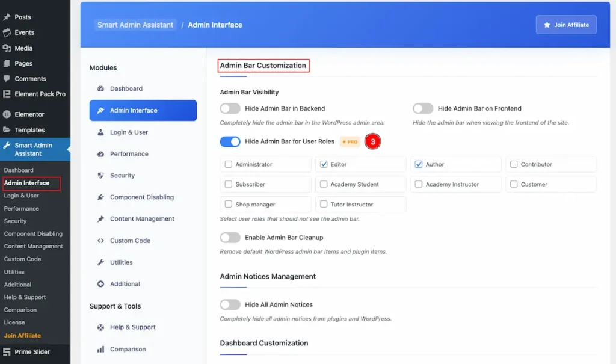Toggle Enable Admin Bar Cleanup switch

(230, 238)
